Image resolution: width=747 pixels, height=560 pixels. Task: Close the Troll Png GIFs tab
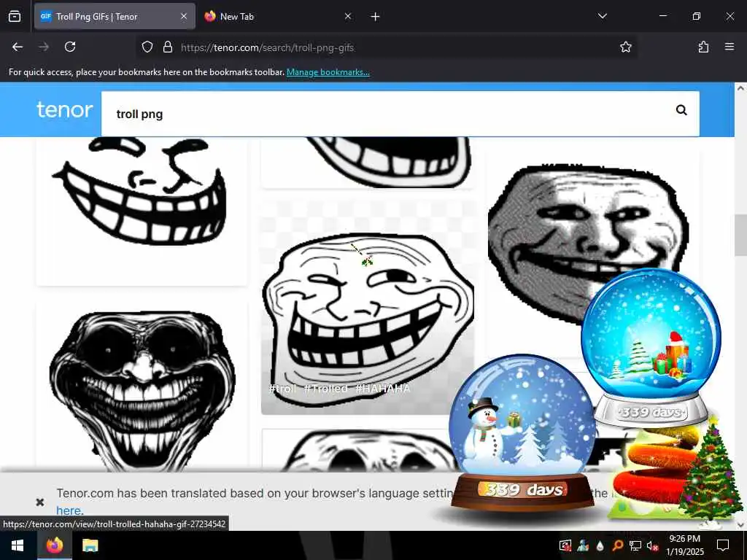pos(184,17)
